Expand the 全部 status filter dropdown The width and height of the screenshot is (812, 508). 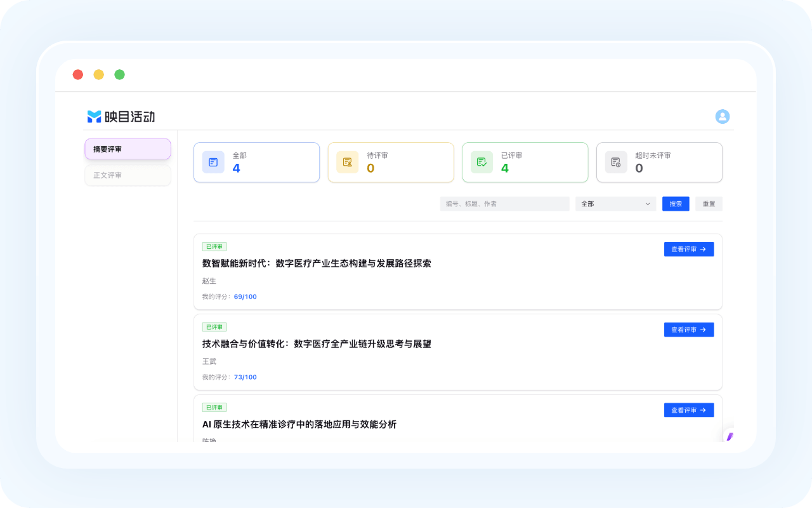coord(616,204)
